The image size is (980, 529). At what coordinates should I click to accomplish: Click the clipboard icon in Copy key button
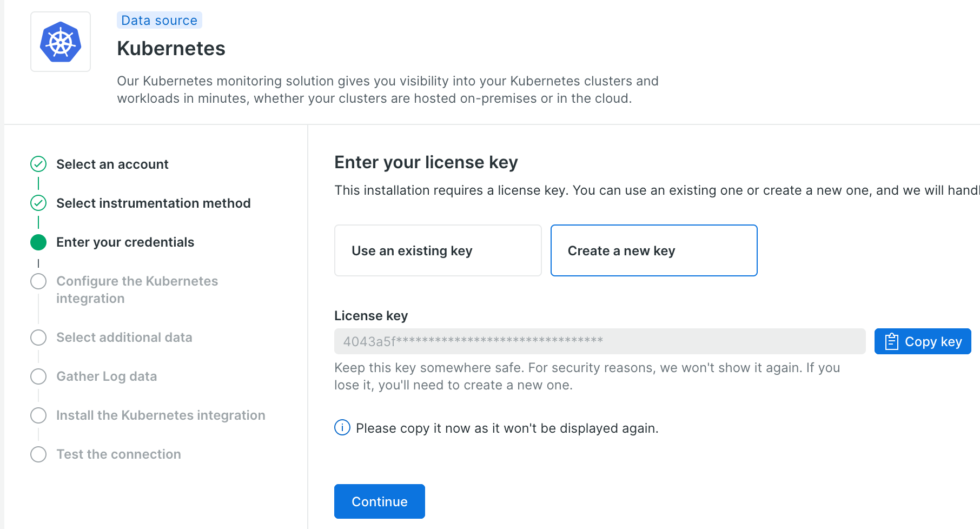click(x=891, y=341)
